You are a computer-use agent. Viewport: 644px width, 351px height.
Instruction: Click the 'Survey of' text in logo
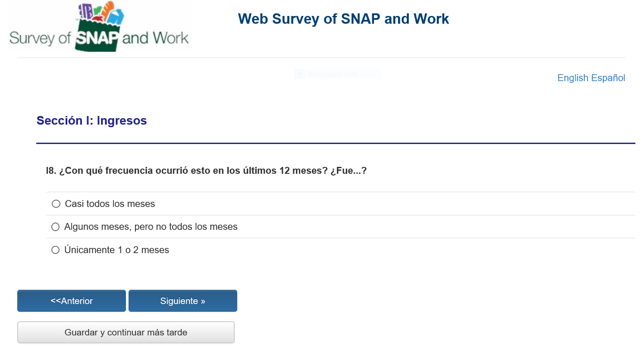point(40,38)
